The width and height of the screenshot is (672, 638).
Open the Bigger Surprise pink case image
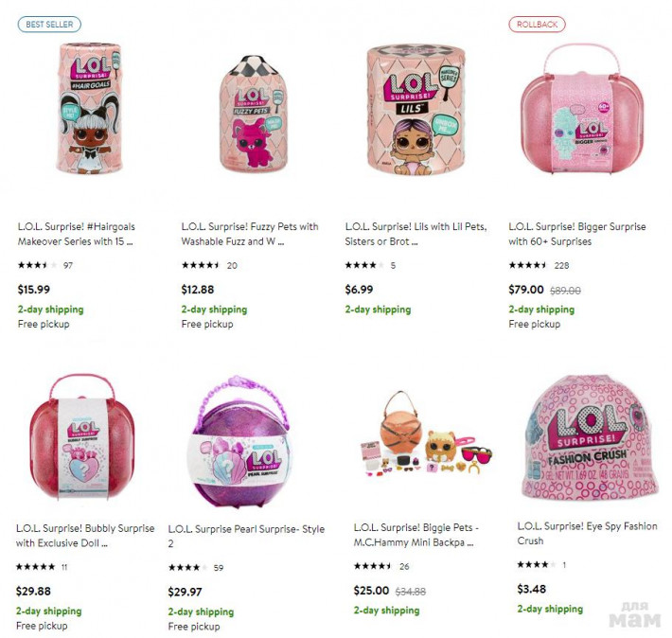[x=582, y=110]
